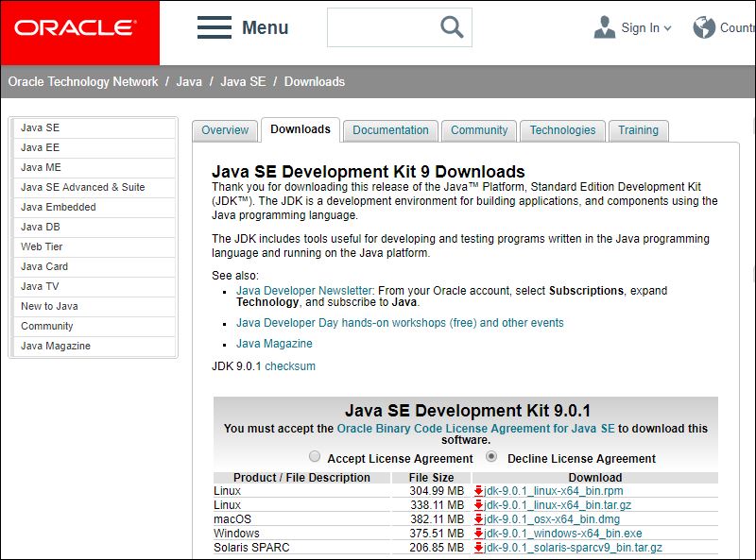Open the JDK 9.0.1 checksum link

(290, 366)
